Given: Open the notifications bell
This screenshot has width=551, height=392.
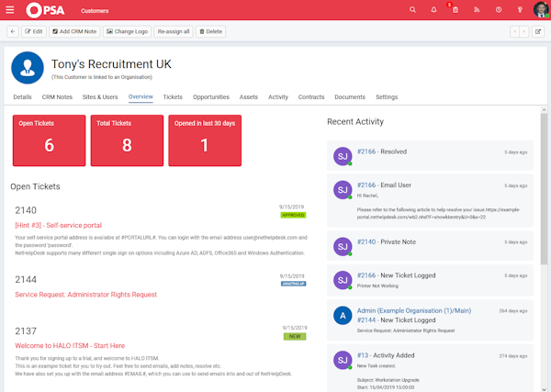Looking at the screenshot, I should point(433,10).
